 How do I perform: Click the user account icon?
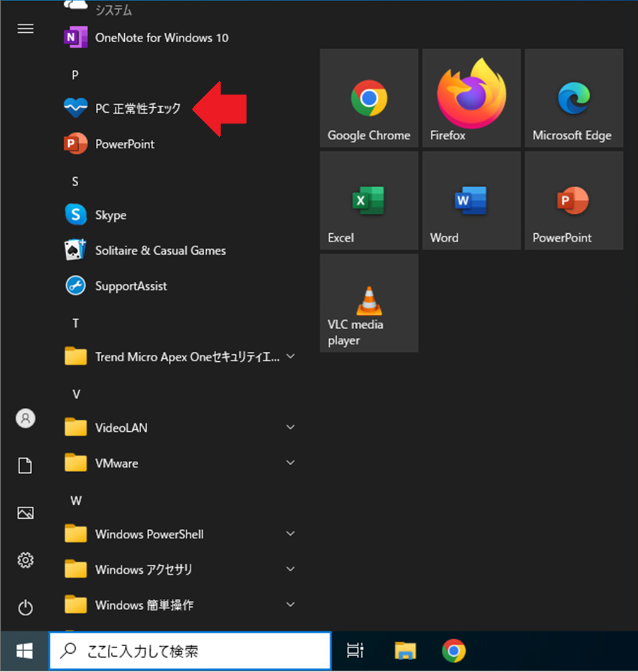25,419
